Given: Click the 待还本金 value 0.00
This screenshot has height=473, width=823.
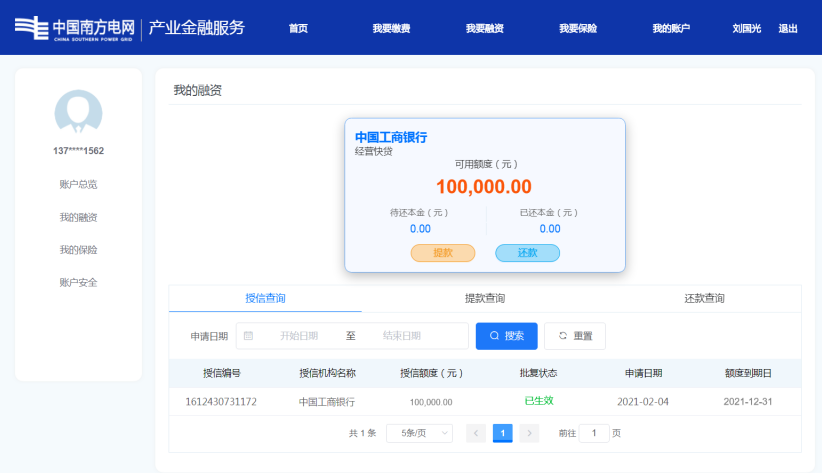Looking at the screenshot, I should [420, 229].
